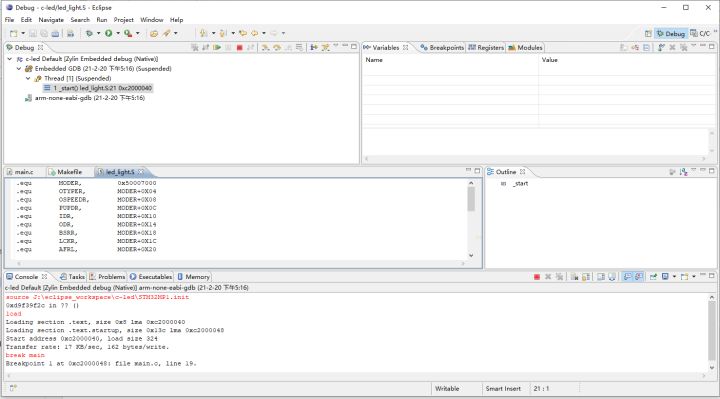Click the Step Over icon

pos(277,47)
